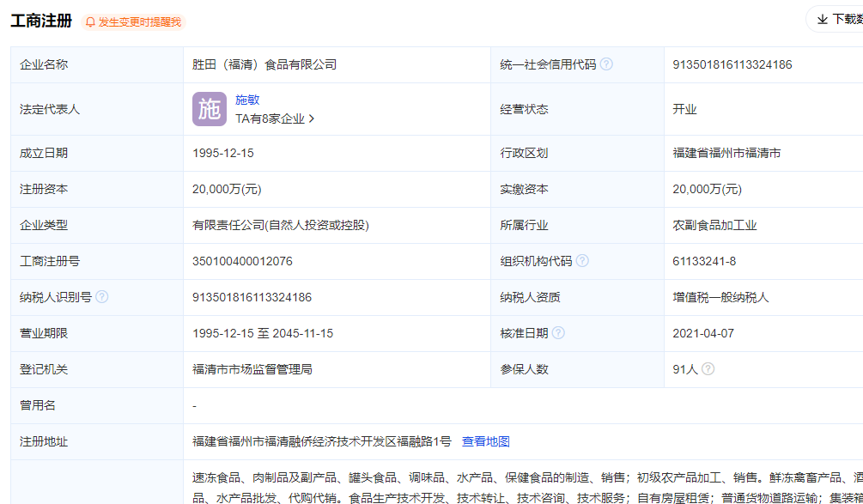Select 开业 status value
Screen dimensions: 863x504
[x=684, y=109]
